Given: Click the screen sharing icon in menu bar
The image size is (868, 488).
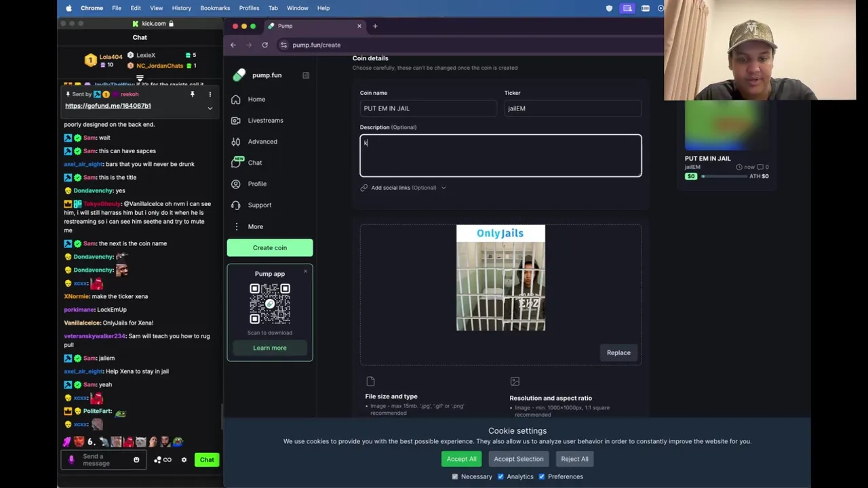Looking at the screenshot, I should point(627,8).
